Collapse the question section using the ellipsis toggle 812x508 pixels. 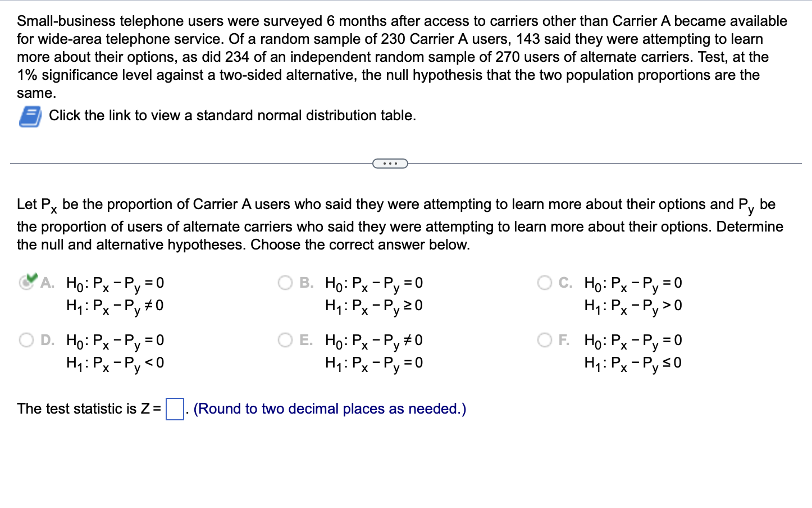click(390, 163)
